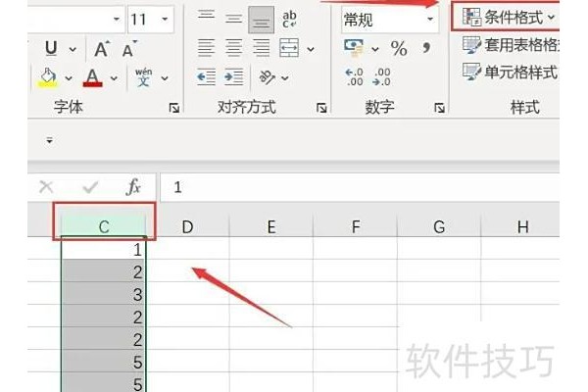This screenshot has height=392, width=588.
Task: Increase indent
Action: click(233, 76)
